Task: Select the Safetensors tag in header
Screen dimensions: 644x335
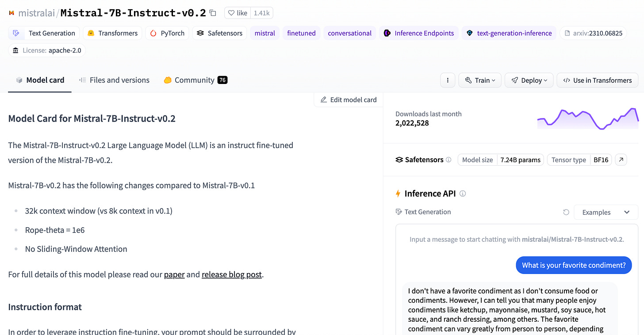Action: [x=219, y=33]
